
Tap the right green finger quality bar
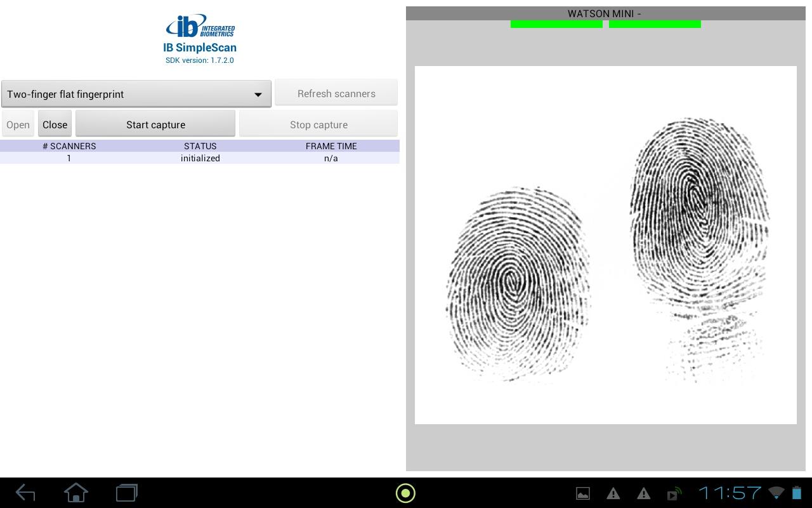point(655,24)
